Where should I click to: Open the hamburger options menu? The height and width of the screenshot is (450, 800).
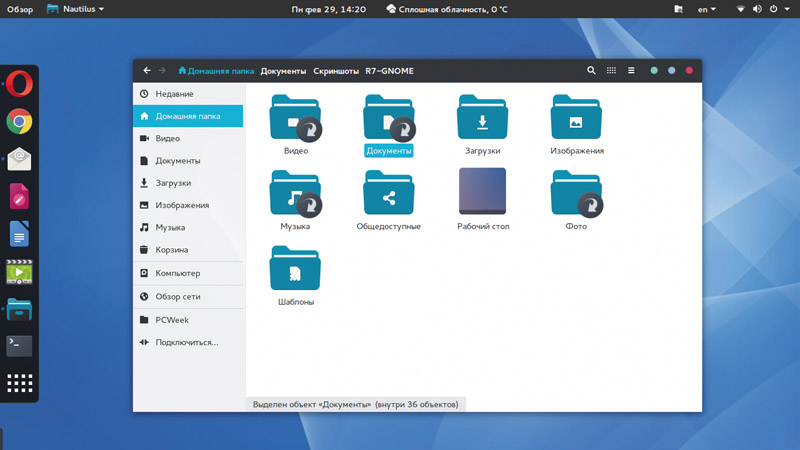[x=631, y=70]
